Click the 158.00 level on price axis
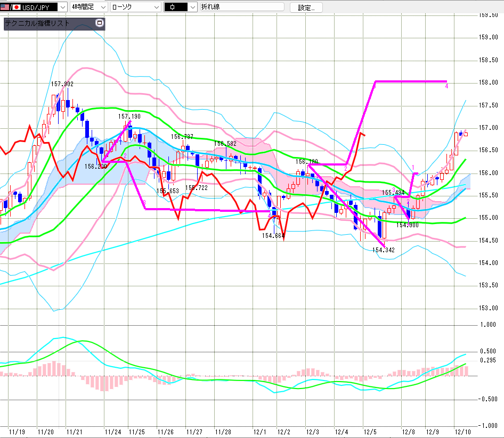Image resolution: width=504 pixels, height=438 pixels. pyautogui.click(x=487, y=82)
